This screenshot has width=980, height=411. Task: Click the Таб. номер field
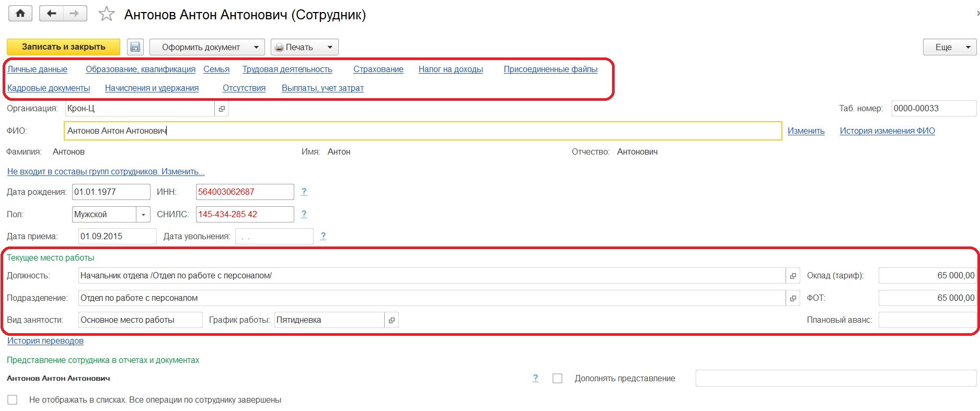click(x=934, y=109)
